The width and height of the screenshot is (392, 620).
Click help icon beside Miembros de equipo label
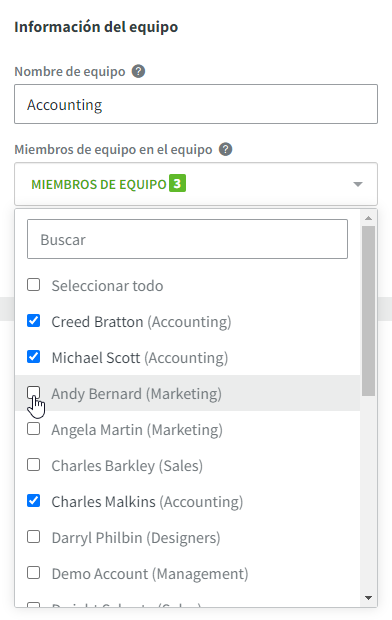tap(225, 149)
